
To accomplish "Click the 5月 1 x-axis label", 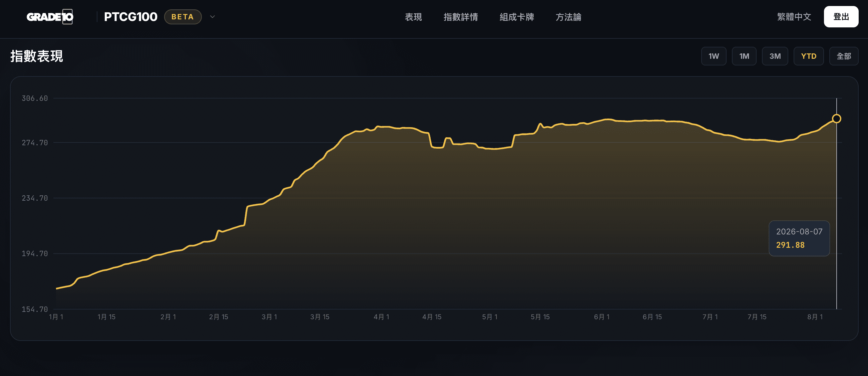I will coord(490,317).
